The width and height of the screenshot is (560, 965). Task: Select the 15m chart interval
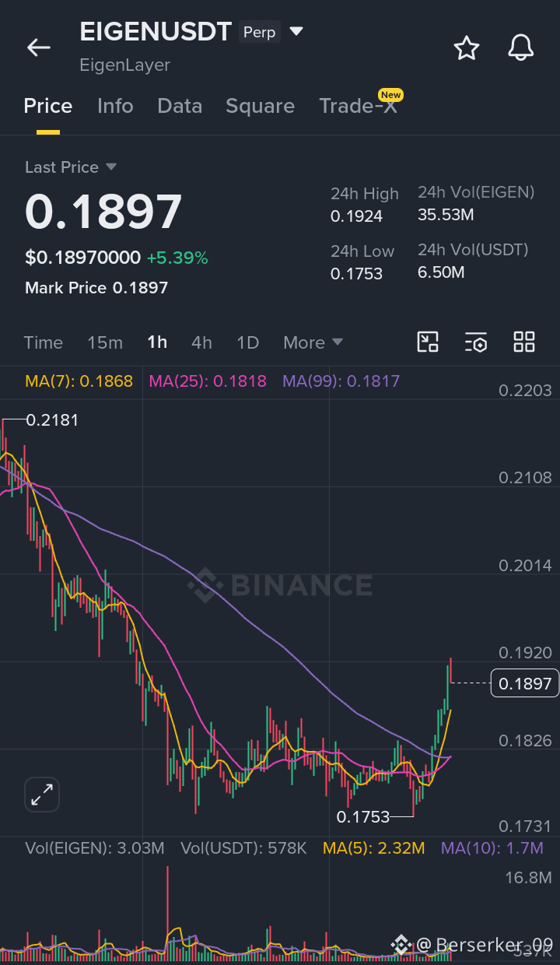click(x=105, y=342)
